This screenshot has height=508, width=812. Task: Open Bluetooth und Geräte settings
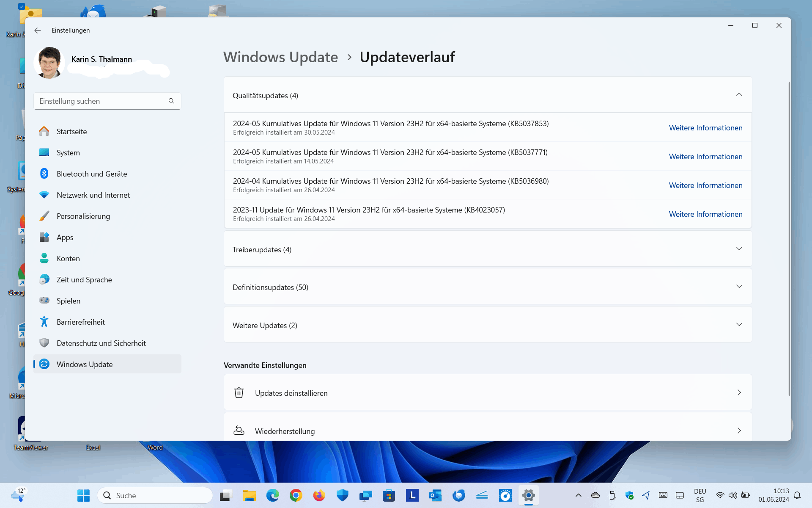point(91,174)
